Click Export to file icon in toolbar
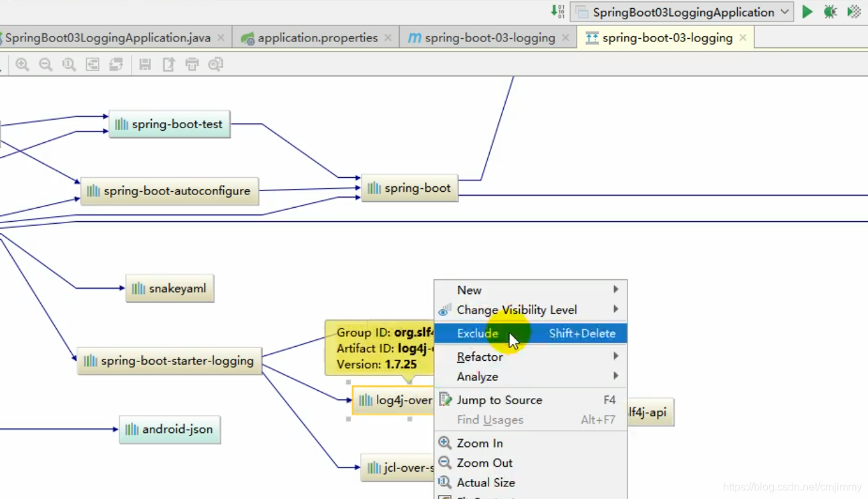 [x=168, y=65]
